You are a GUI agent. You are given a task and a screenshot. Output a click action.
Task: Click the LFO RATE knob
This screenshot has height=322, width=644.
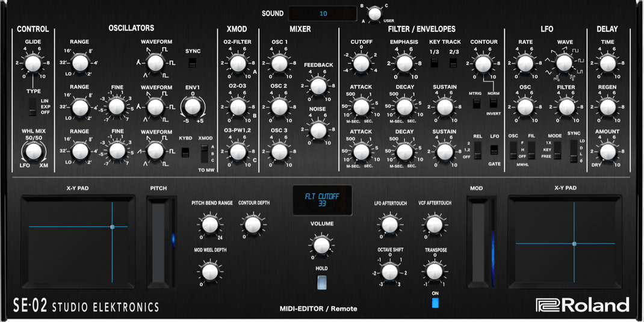coord(524,64)
